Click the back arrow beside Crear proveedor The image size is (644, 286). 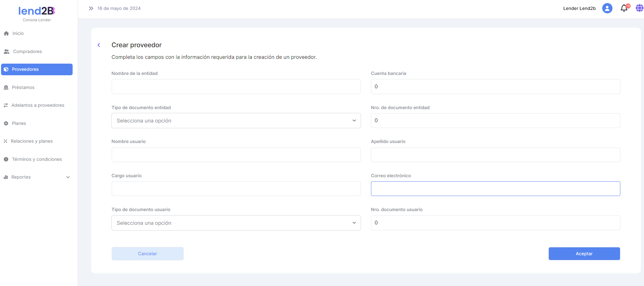99,45
